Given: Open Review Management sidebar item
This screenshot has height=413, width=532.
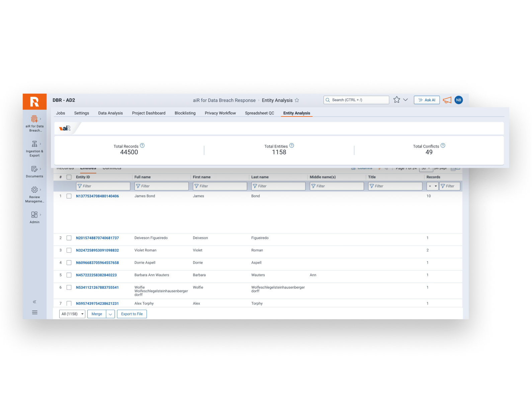Looking at the screenshot, I should click(34, 194).
